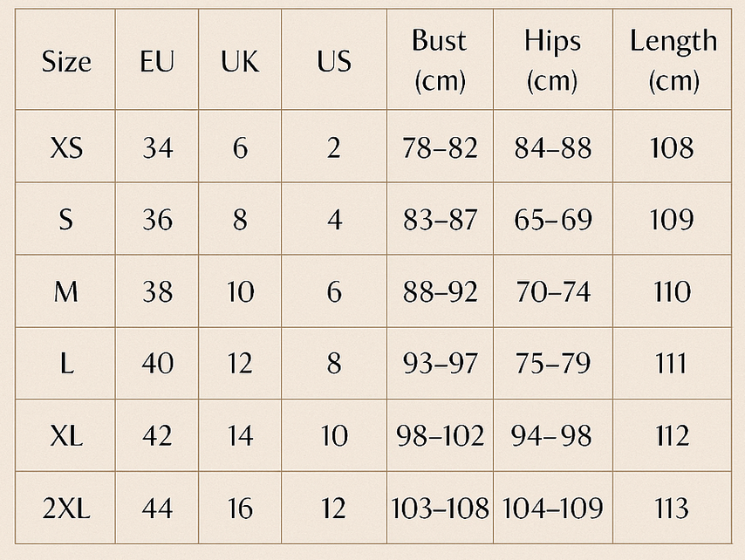Click the UK column header
745x560 pixels.
[240, 62]
